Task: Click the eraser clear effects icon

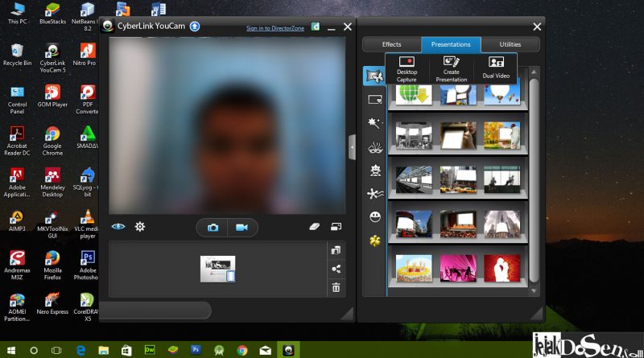Action: [x=314, y=226]
